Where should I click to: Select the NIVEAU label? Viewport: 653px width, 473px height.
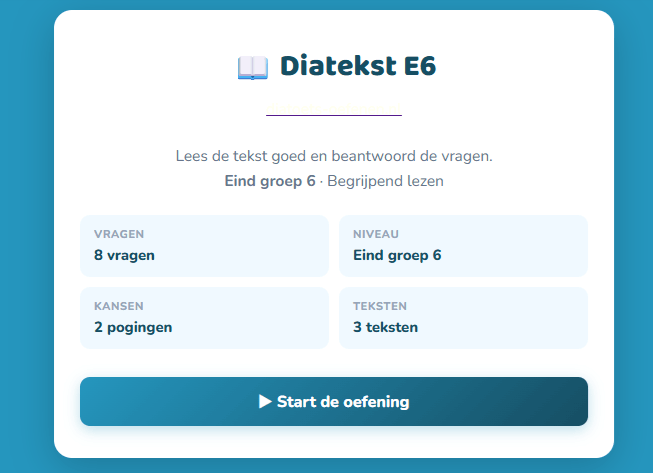coord(375,234)
